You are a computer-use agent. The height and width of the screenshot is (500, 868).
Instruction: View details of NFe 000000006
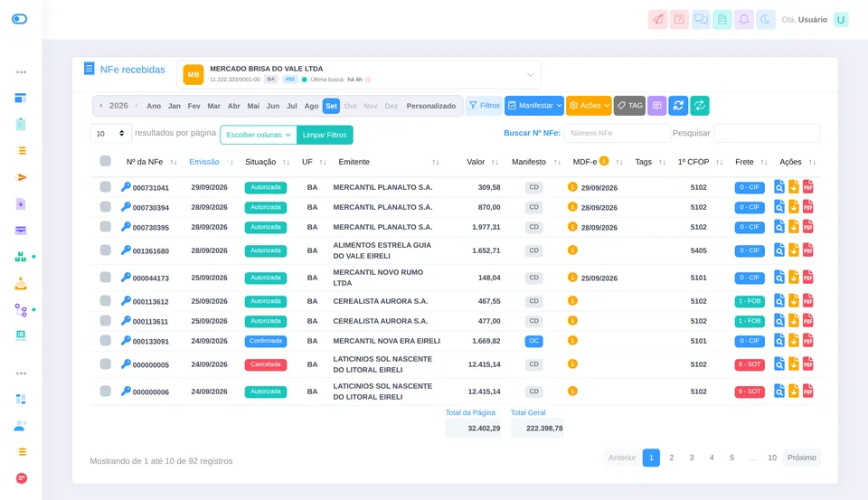pyautogui.click(x=778, y=392)
